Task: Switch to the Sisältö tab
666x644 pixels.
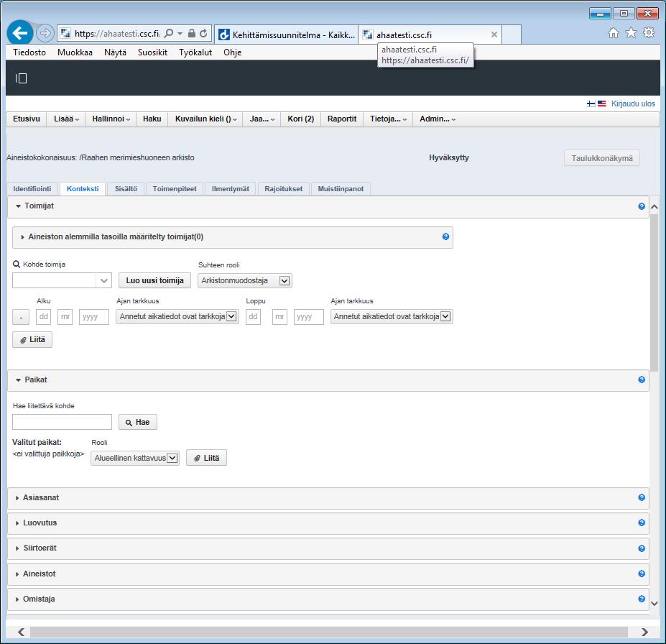Action: pyautogui.click(x=126, y=188)
